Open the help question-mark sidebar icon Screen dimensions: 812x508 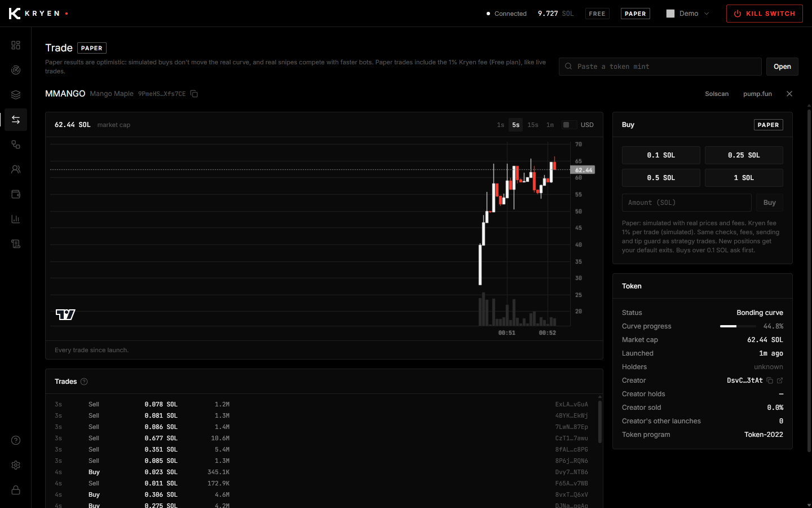click(x=16, y=440)
